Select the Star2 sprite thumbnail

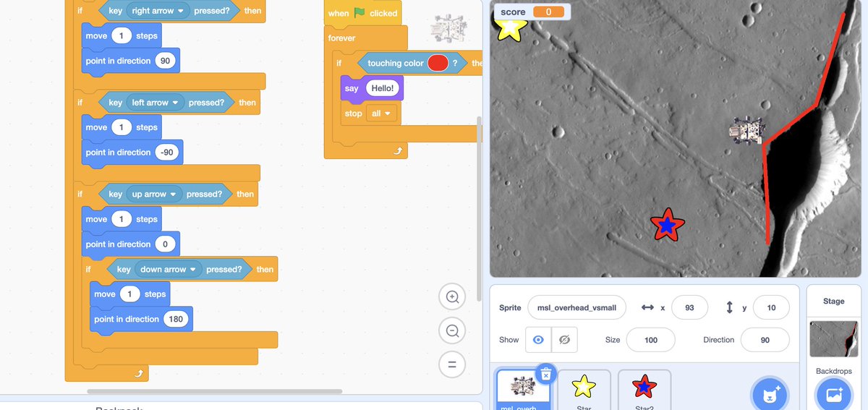(x=644, y=390)
